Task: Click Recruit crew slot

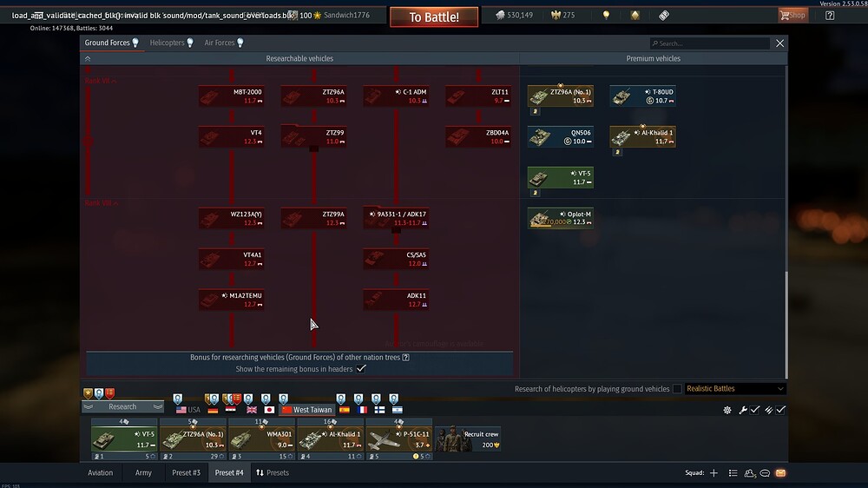Action: tap(468, 437)
